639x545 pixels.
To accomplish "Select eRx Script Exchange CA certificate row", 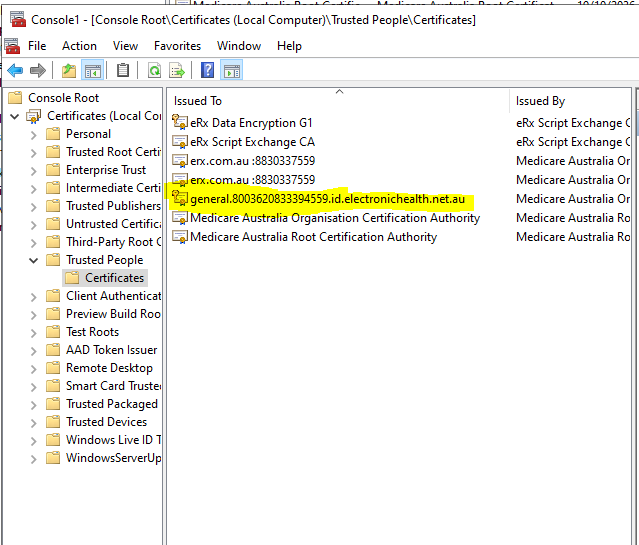I will click(x=252, y=141).
